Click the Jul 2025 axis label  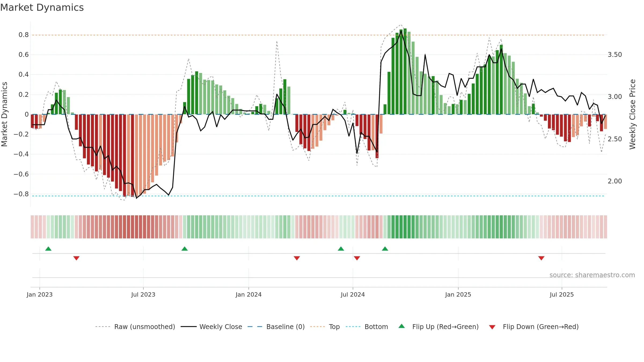[562, 294]
